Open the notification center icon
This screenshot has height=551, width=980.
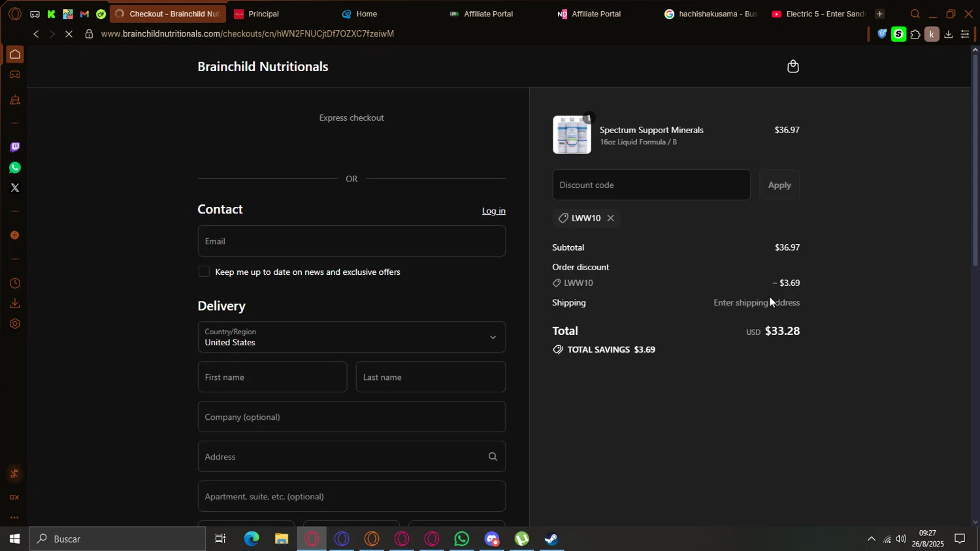click(960, 539)
